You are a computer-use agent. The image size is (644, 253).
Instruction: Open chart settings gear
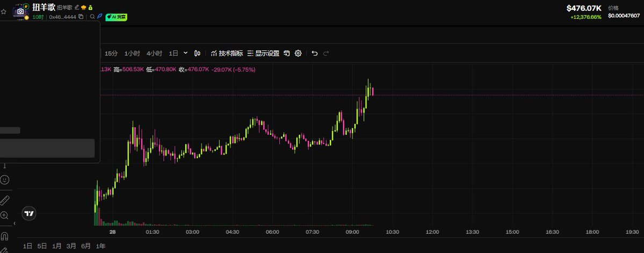coord(298,53)
